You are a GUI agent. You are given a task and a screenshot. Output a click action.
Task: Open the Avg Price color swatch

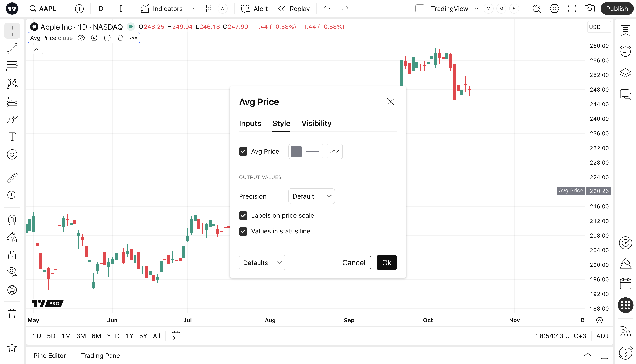coord(296,152)
